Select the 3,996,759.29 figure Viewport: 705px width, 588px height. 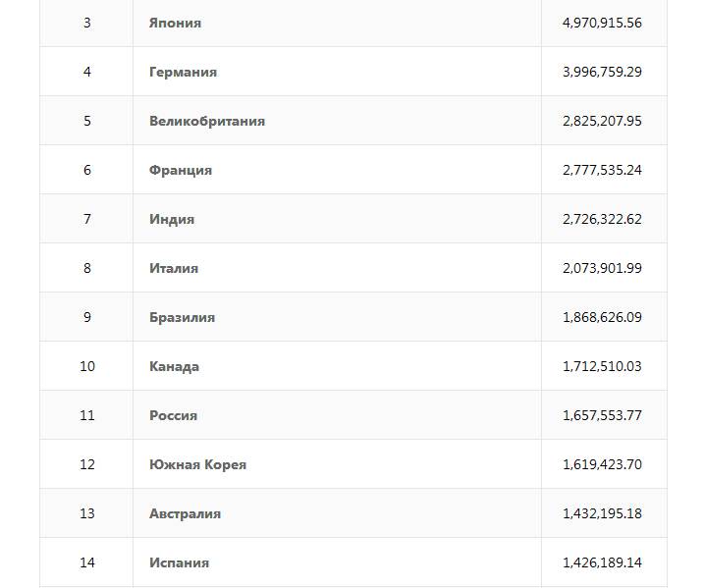(x=602, y=72)
